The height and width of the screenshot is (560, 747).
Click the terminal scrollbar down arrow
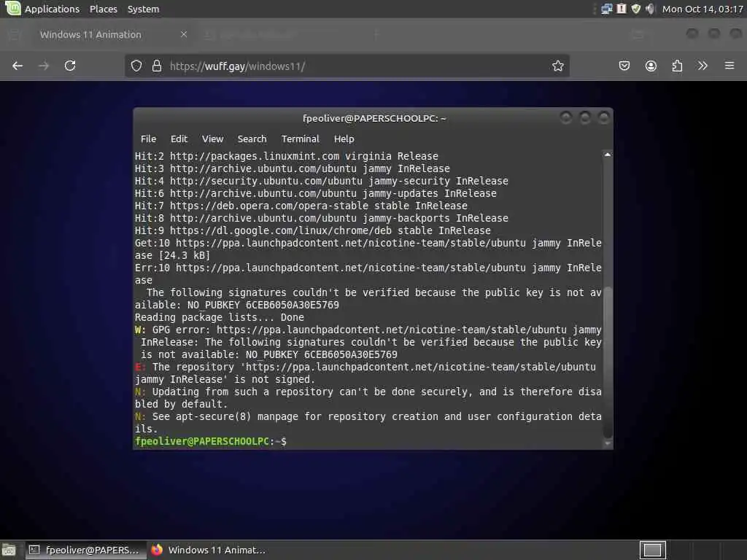tap(608, 444)
